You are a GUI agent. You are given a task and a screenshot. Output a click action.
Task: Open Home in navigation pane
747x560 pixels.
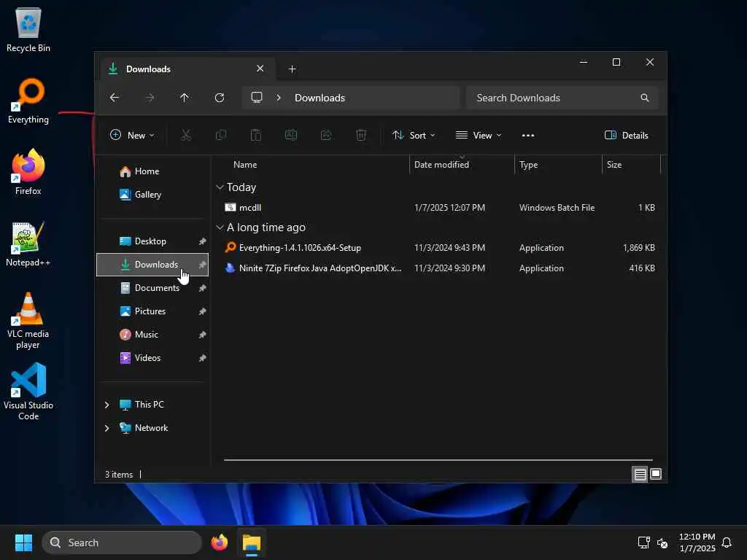pos(152,171)
